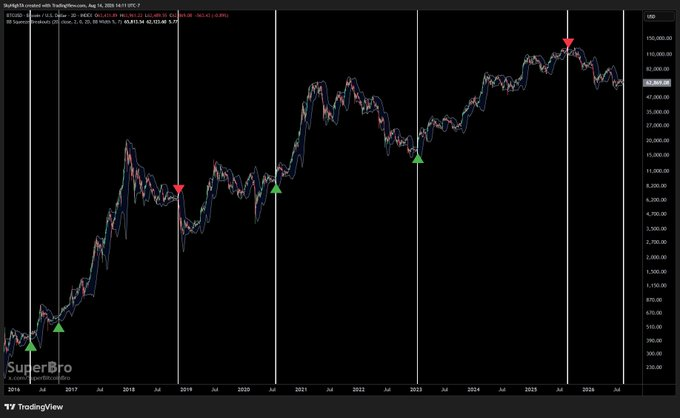
Task: Click the SuperBro watermark logo
Action: tap(39, 368)
